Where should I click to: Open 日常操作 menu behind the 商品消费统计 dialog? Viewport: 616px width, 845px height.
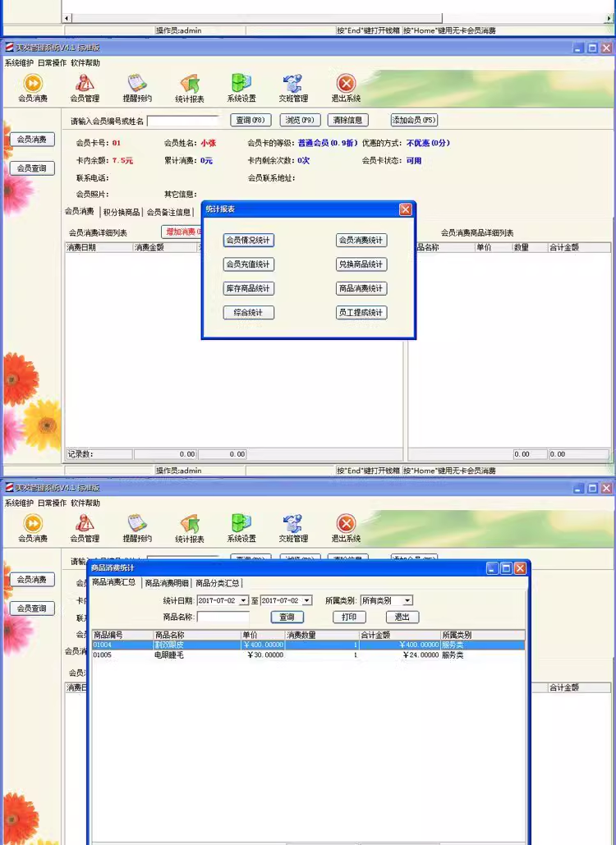(x=53, y=503)
